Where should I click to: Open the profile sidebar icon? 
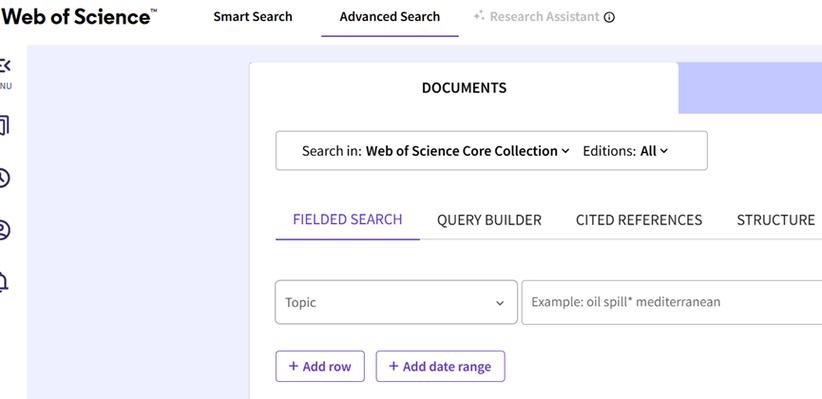tap(4, 231)
